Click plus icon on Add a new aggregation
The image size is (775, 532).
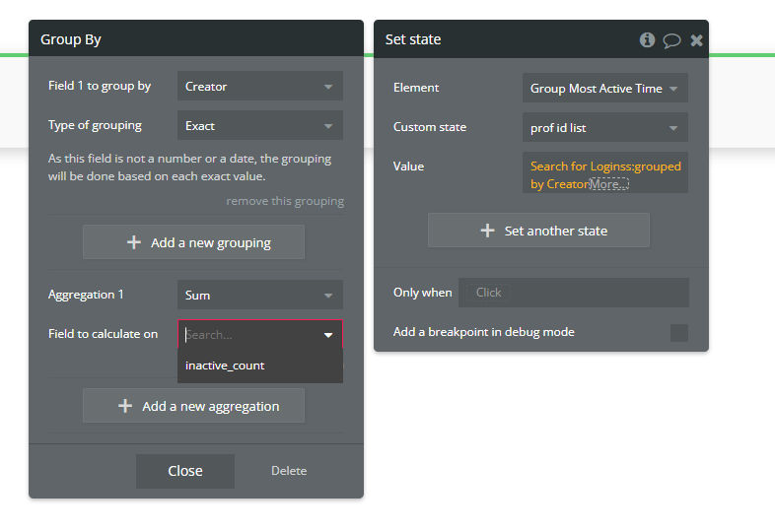tap(125, 406)
